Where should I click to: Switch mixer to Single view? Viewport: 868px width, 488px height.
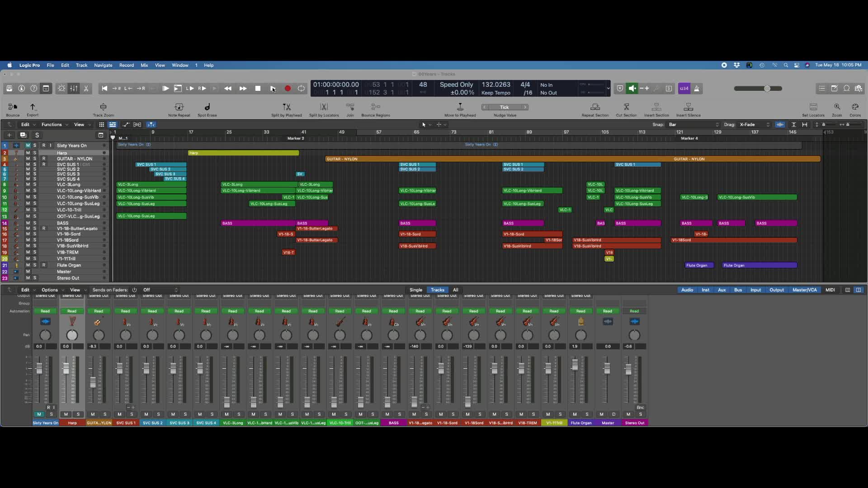pyautogui.click(x=416, y=290)
